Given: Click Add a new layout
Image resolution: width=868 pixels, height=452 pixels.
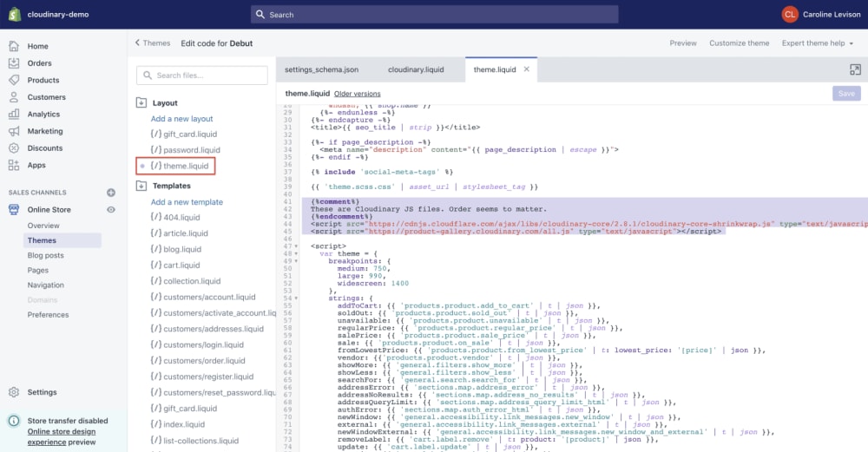Looking at the screenshot, I should 181,119.
